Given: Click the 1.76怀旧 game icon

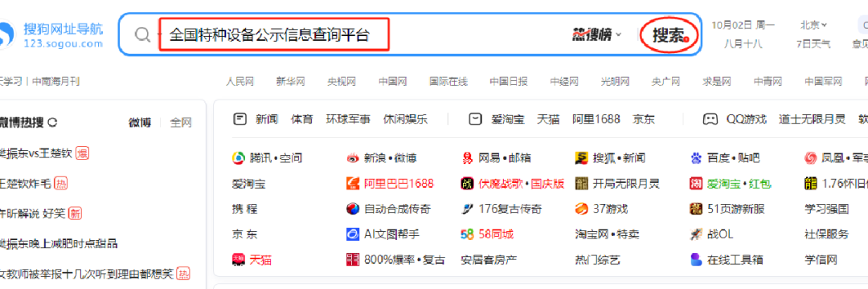Looking at the screenshot, I should pos(811,184).
